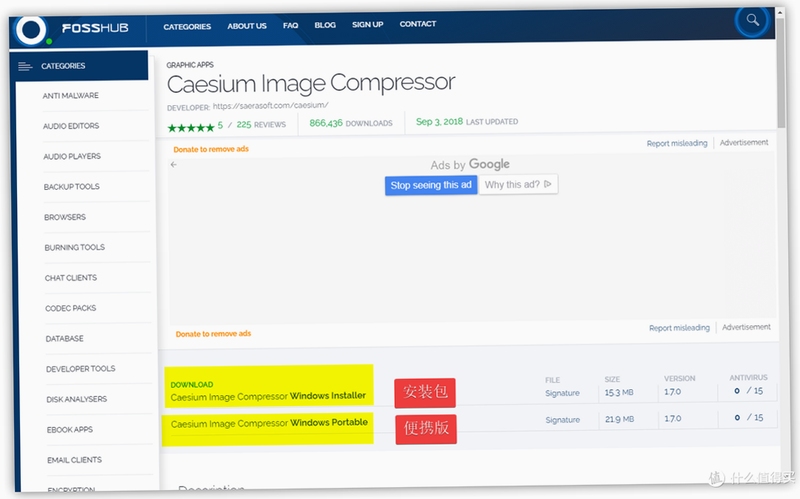Click the antivirus 0 / 15 result for Installer

pyautogui.click(x=748, y=391)
